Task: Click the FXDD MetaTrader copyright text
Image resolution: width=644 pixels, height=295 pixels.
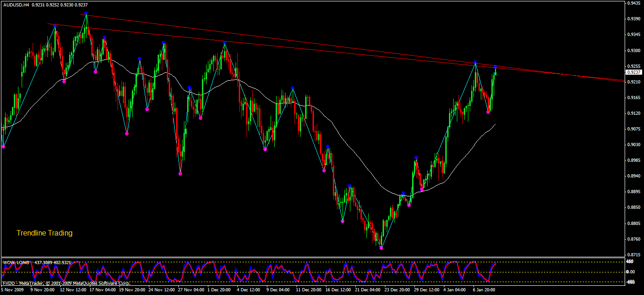Action: click(66, 283)
